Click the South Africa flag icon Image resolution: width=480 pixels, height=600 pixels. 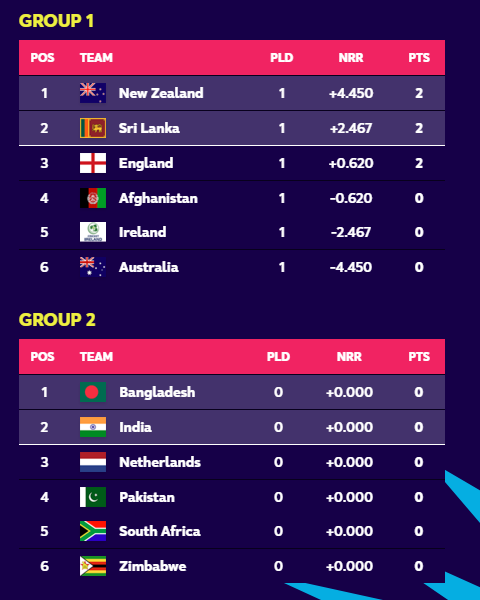coord(93,531)
